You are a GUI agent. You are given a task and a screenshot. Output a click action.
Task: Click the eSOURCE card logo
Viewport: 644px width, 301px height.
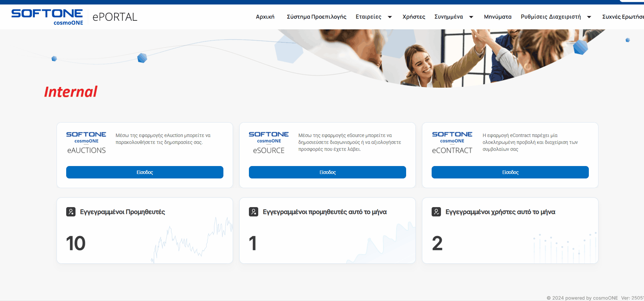click(269, 143)
